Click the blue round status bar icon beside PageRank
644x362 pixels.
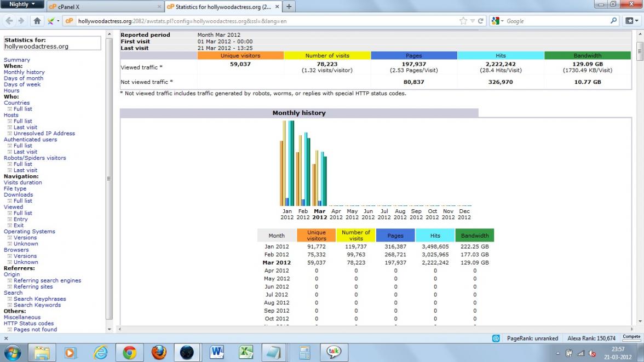(496, 338)
